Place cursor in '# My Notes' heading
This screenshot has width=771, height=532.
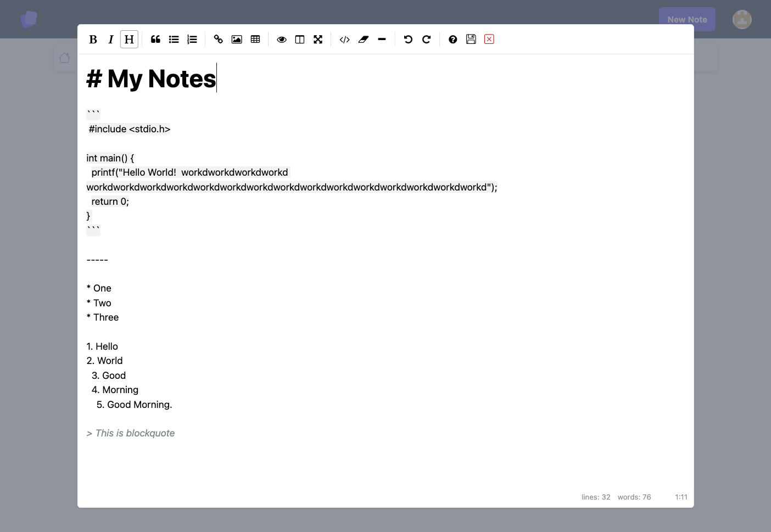pyautogui.click(x=151, y=79)
